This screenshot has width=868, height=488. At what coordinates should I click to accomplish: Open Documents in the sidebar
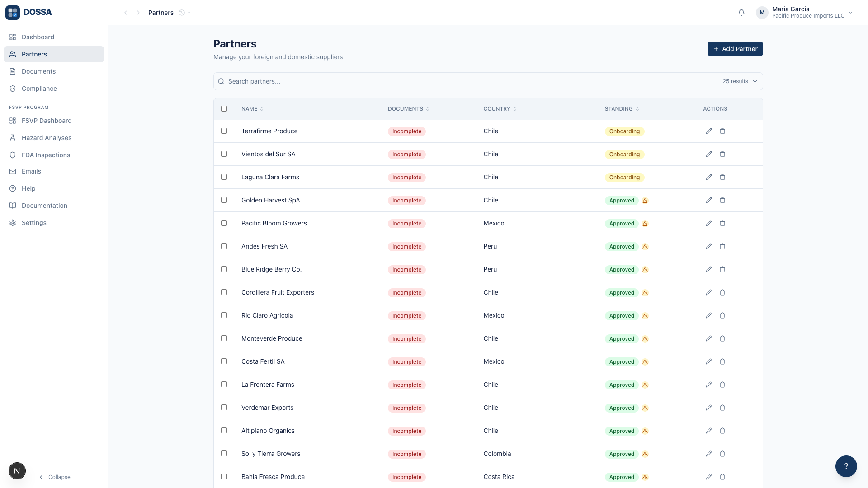tap(54, 71)
